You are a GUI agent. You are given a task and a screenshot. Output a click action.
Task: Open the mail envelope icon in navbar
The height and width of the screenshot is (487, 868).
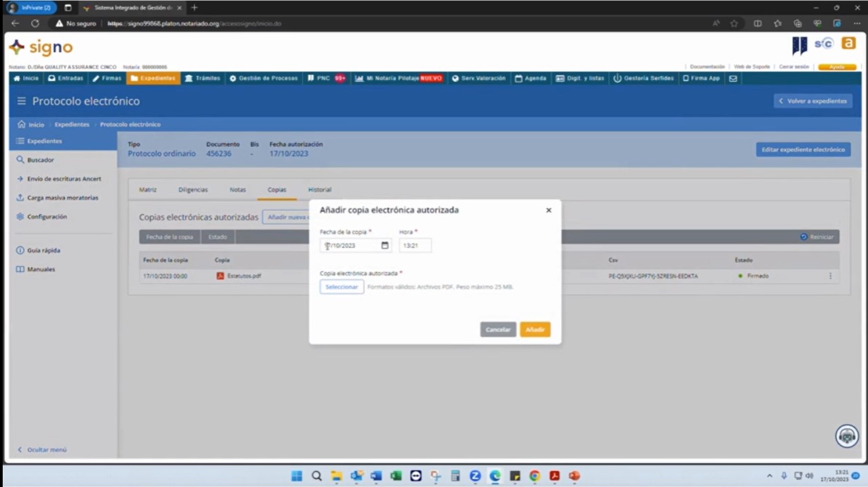(x=732, y=79)
